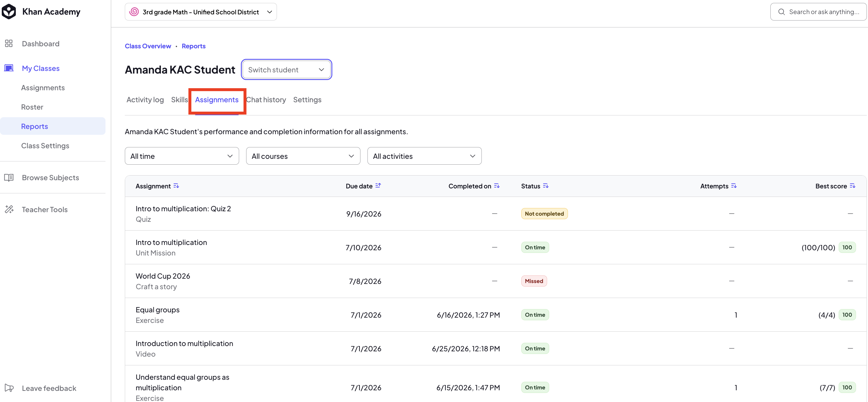
Task: Sort table by Assignment column icon
Action: 176,186
